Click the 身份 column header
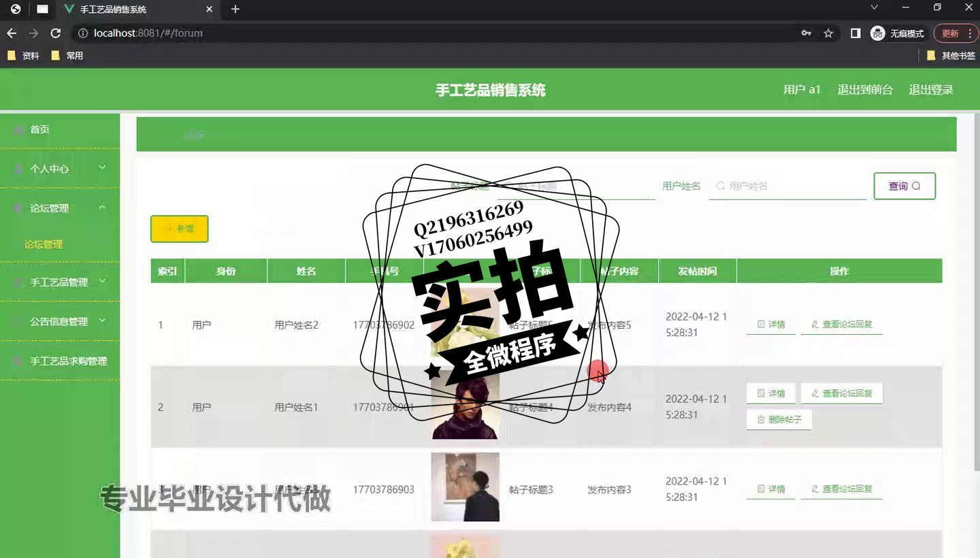980x558 pixels. point(226,271)
